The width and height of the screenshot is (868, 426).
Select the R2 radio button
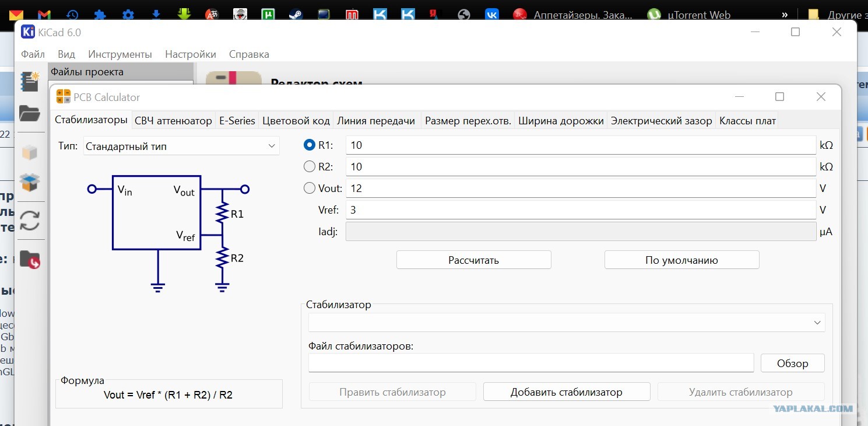click(x=310, y=166)
